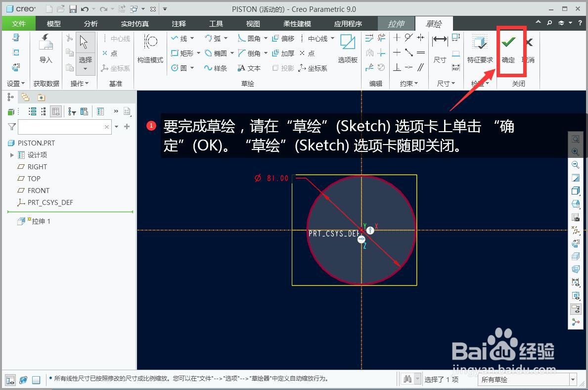Open the 圆 dropdown arrow
The height and width of the screenshot is (390, 588).
pos(192,68)
